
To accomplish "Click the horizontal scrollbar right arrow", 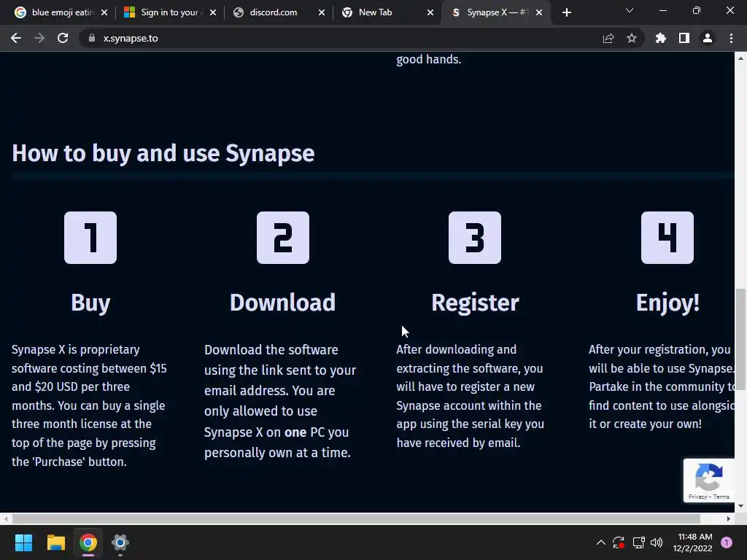I will [729, 518].
